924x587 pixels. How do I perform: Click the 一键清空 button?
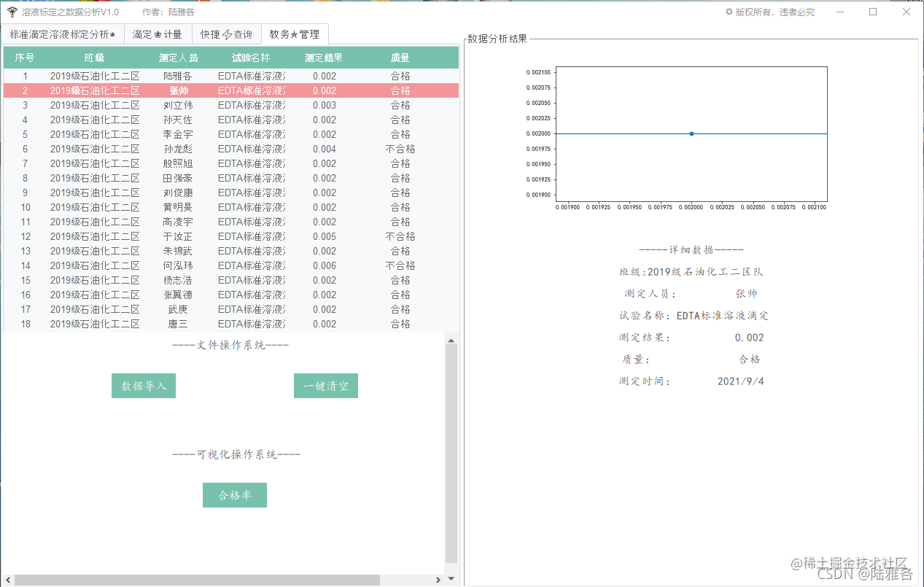(325, 386)
